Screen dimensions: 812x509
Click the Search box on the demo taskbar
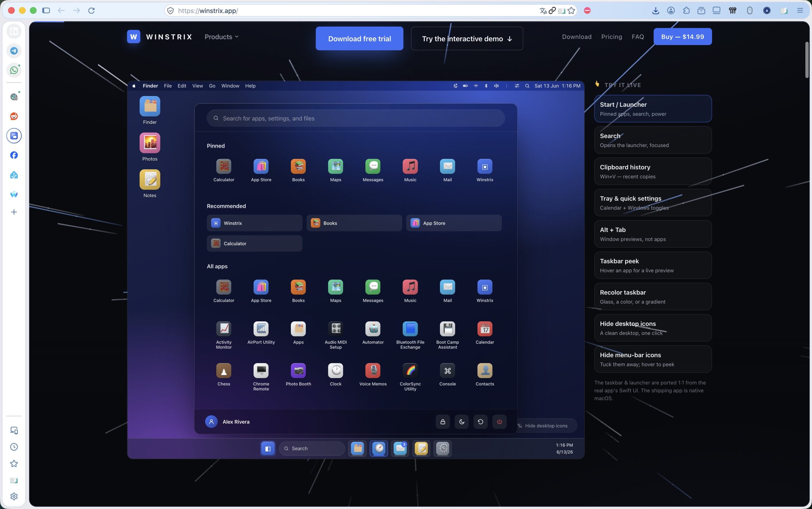[x=312, y=448]
